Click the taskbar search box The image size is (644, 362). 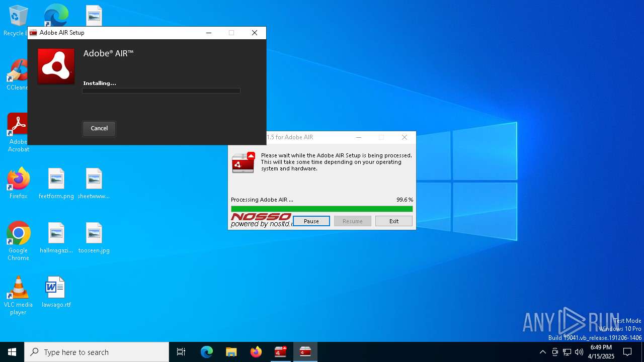click(x=97, y=352)
